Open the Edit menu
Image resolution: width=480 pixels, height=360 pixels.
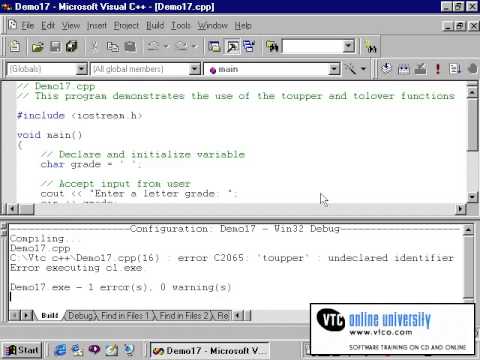[48, 26]
